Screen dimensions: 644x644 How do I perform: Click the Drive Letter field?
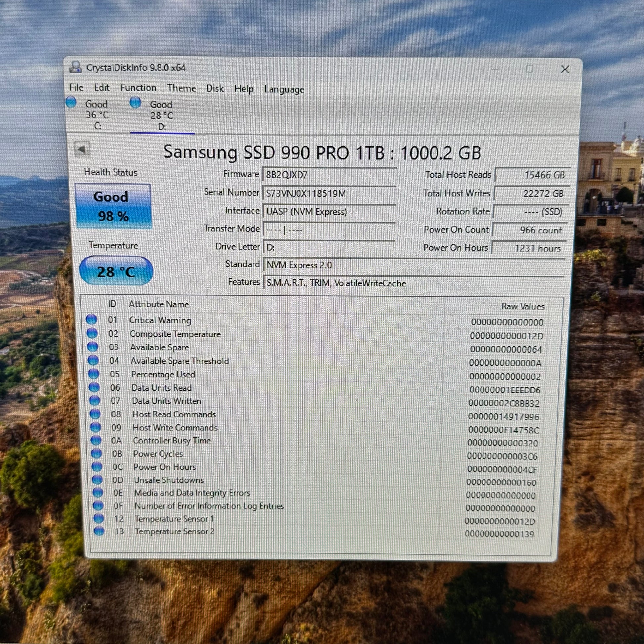(329, 247)
